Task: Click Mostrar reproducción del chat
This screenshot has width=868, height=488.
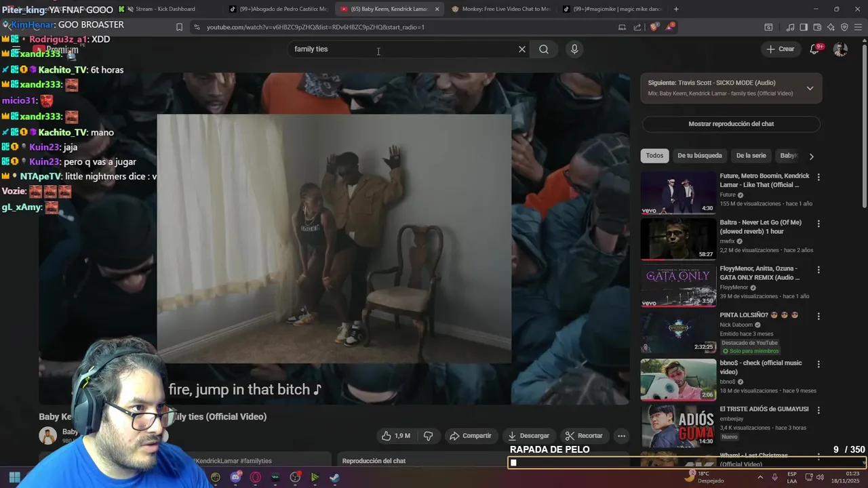Action: coord(731,124)
